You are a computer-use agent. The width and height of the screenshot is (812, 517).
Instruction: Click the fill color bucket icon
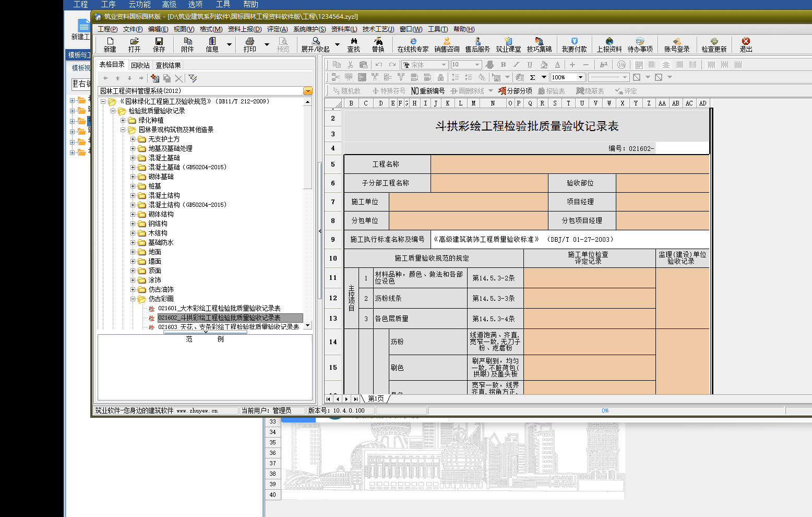click(544, 65)
